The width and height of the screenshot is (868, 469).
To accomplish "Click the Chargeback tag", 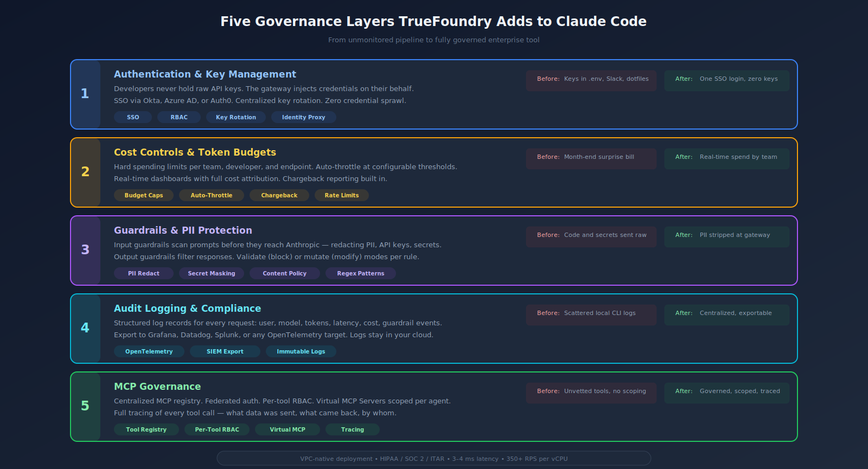I will pyautogui.click(x=279, y=195).
